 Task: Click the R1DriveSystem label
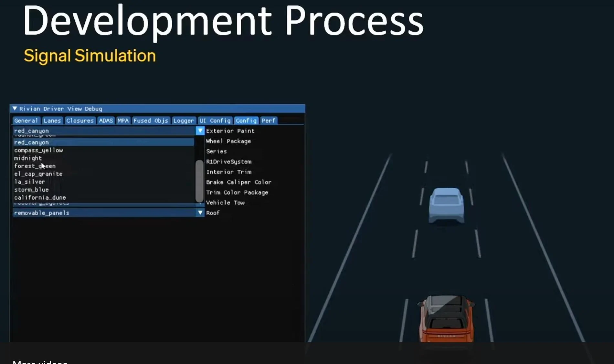229,161
